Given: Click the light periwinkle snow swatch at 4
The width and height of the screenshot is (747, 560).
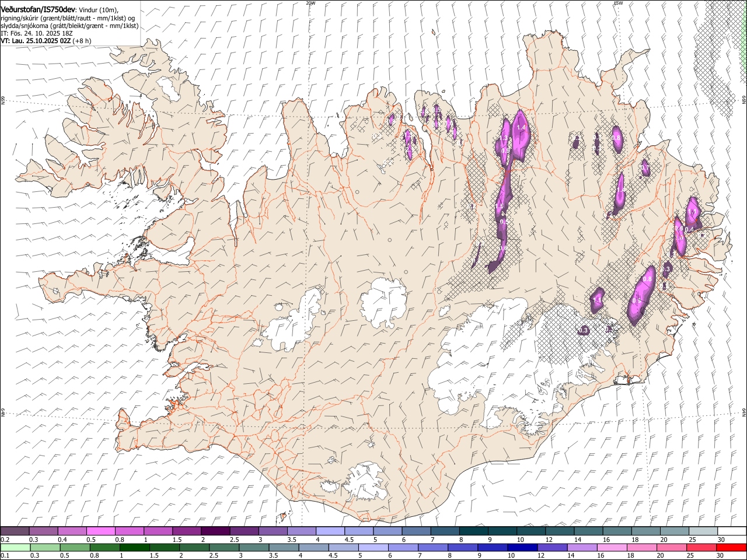Looking at the screenshot, I should 330,531.
